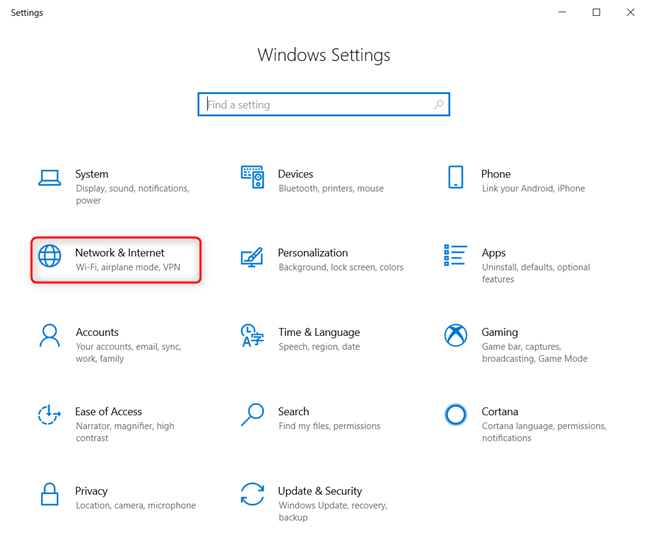The width and height of the screenshot is (648, 551).
Task: Click 'Cortana language, permissions, notifications' text
Action: click(x=544, y=432)
